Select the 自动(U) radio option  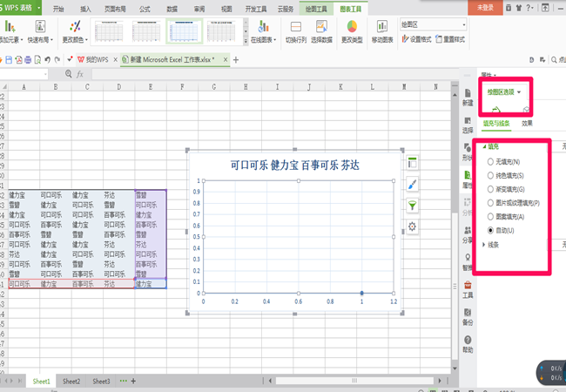[x=490, y=230]
